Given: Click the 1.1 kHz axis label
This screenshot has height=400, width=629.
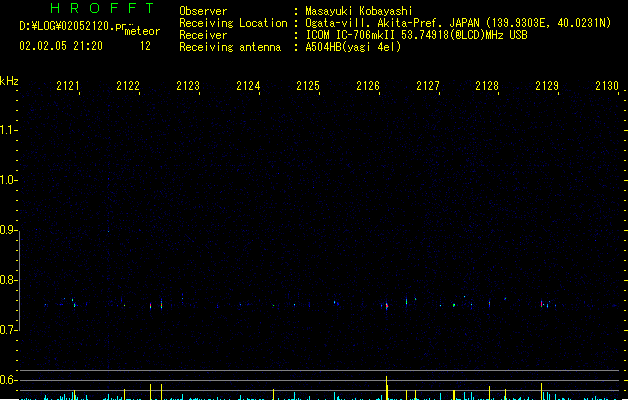Looking at the screenshot, I should (7, 130).
